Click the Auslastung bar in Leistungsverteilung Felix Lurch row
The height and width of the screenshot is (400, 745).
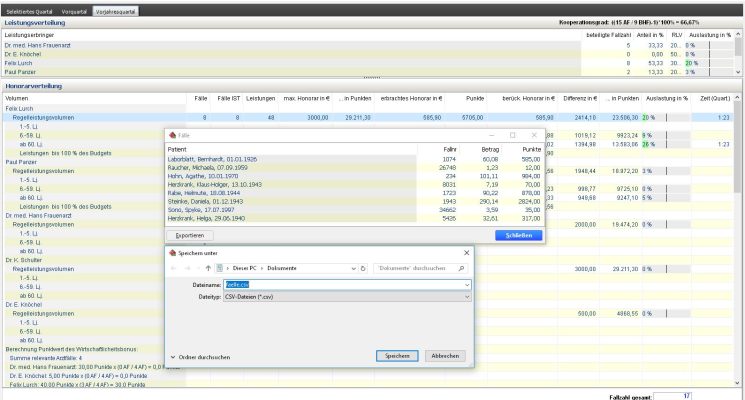click(x=709, y=63)
